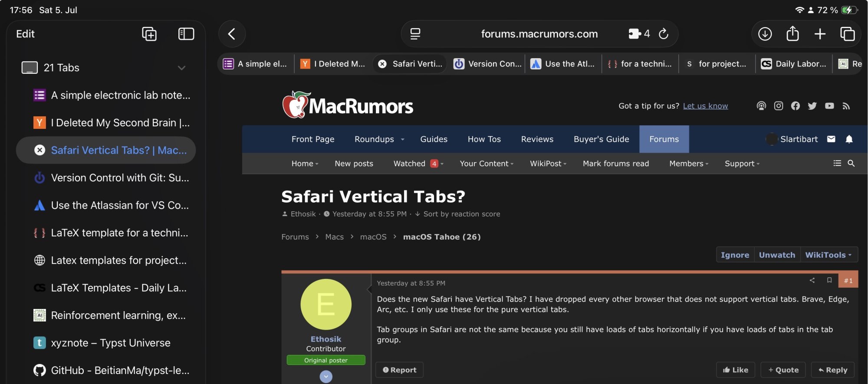
Task: Go back with the back arrow button
Action: point(232,34)
